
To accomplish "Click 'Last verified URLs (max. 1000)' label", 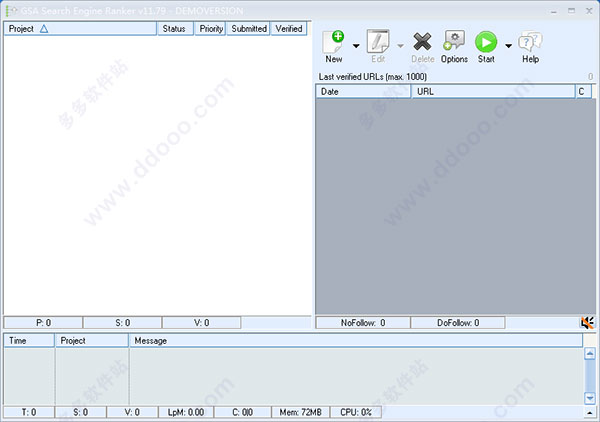I will coord(373,77).
